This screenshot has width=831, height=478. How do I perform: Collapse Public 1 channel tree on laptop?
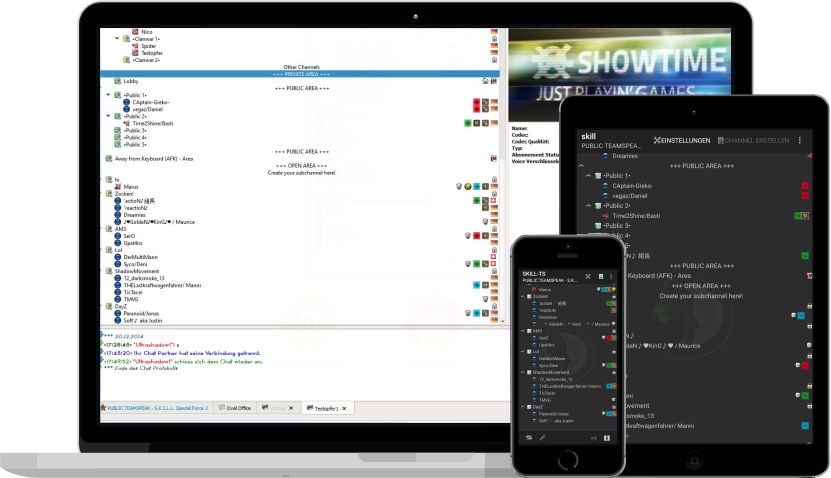tap(109, 95)
